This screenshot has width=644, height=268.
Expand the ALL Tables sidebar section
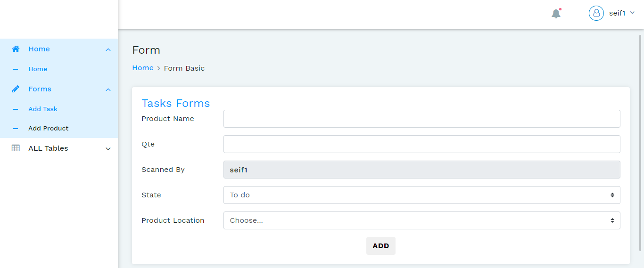pos(108,149)
